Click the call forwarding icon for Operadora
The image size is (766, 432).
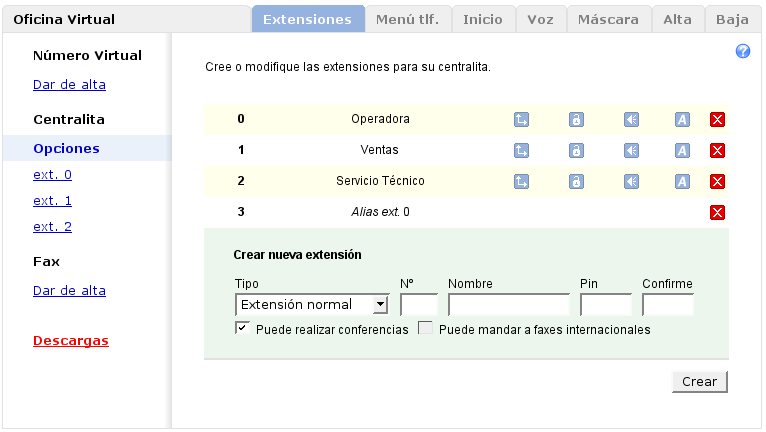521,120
